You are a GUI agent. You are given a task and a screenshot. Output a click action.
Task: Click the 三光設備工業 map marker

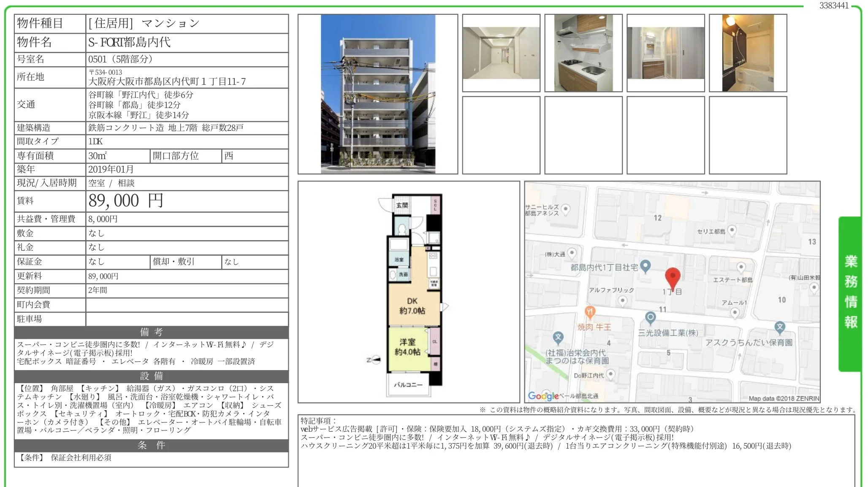coord(650,317)
